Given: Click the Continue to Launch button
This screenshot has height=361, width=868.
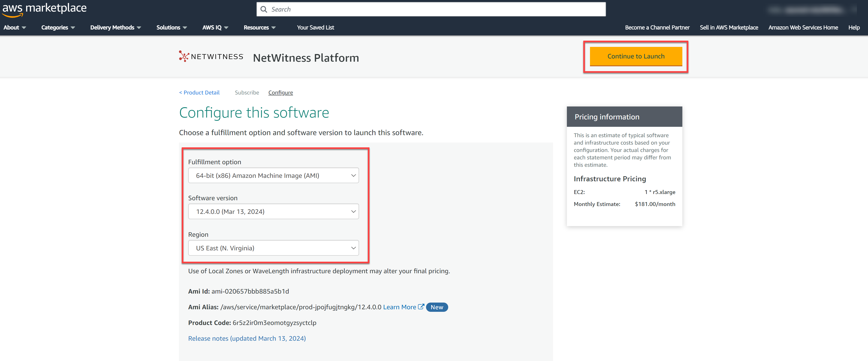Looking at the screenshot, I should click(636, 56).
